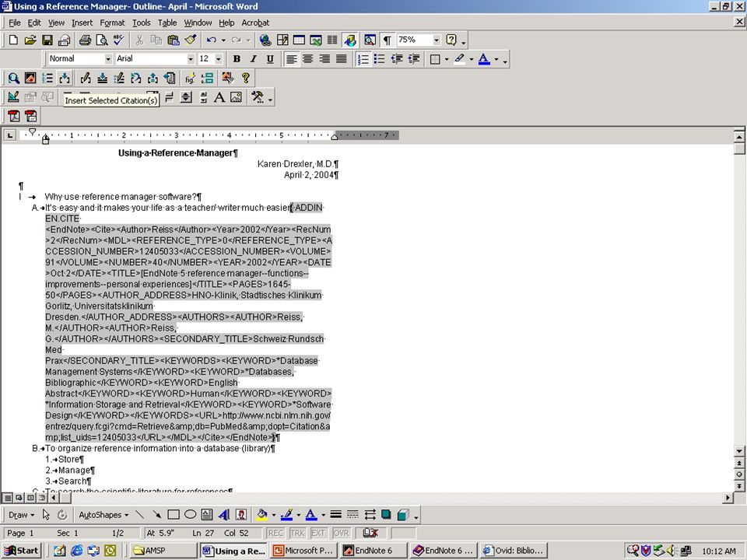Click the vertical scrollbar down arrow
Screen dimensions: 747x560
coord(739,451)
